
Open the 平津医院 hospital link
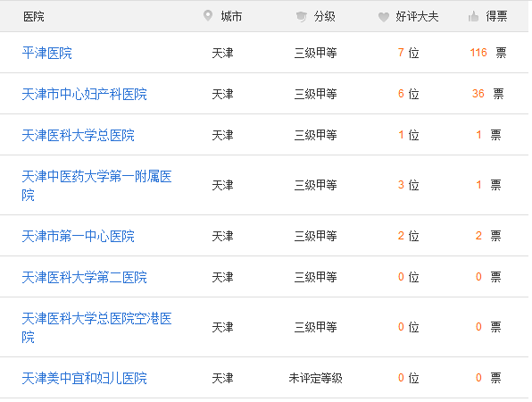tap(46, 53)
